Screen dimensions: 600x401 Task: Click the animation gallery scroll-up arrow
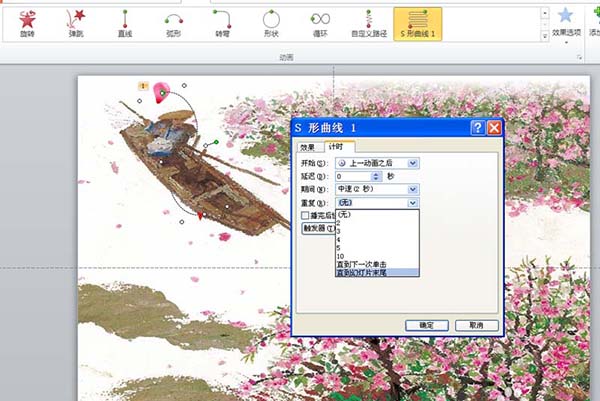coord(545,13)
